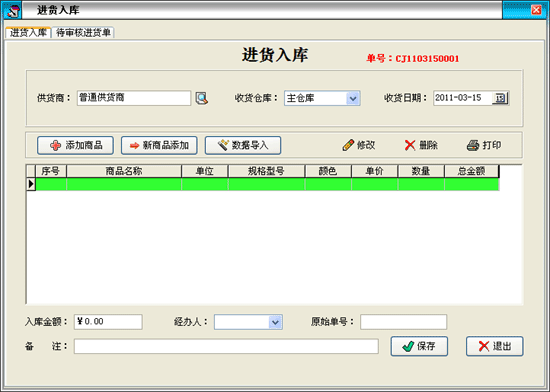Expand the 收货仓库 dropdown arrow
Screen dimensions: 550x392
[353, 99]
